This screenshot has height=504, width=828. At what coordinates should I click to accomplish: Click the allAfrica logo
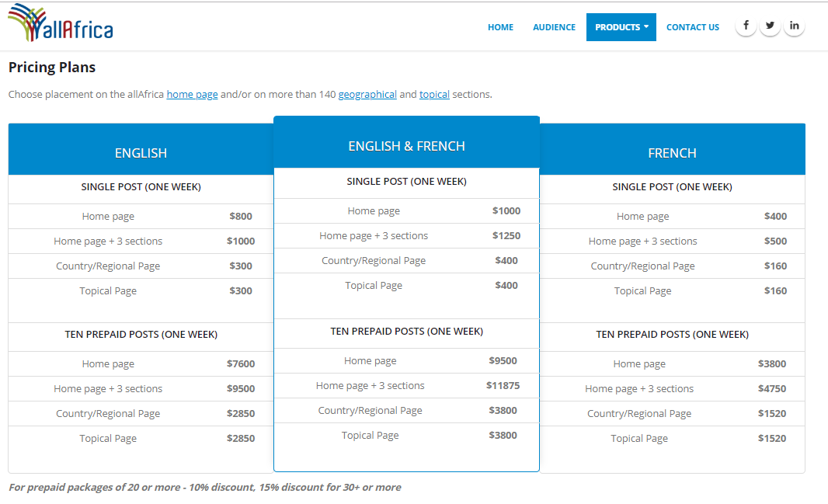coord(61,24)
